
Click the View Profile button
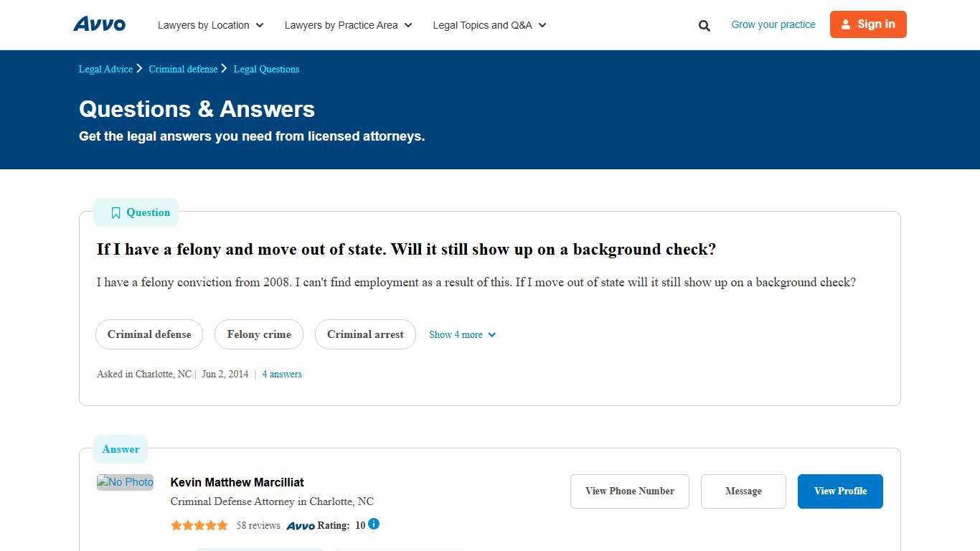coord(840,491)
